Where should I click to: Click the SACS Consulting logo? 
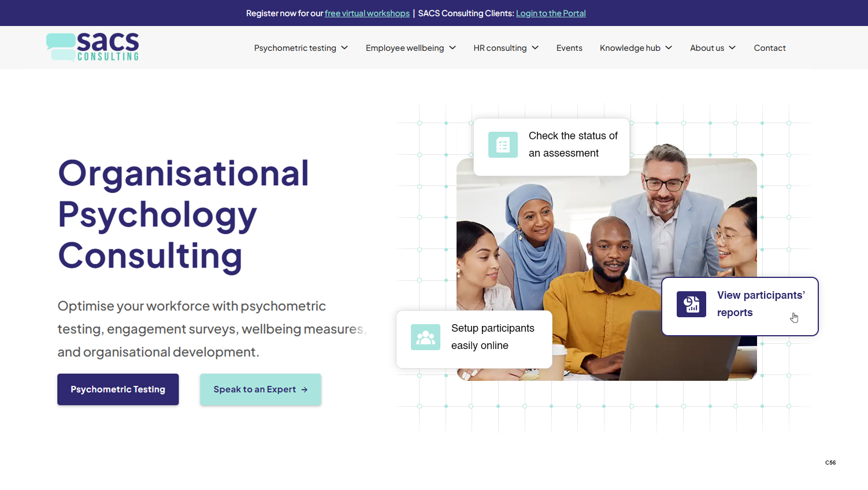pyautogui.click(x=92, y=47)
